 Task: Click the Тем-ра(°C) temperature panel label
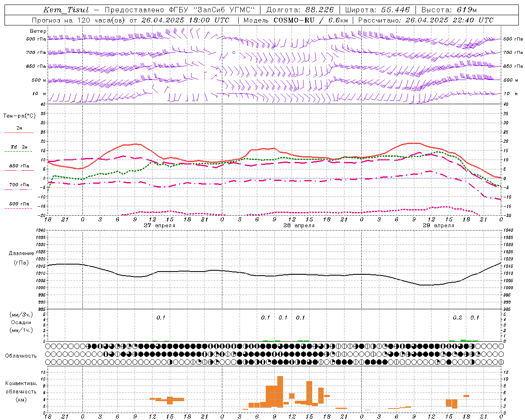[19, 116]
